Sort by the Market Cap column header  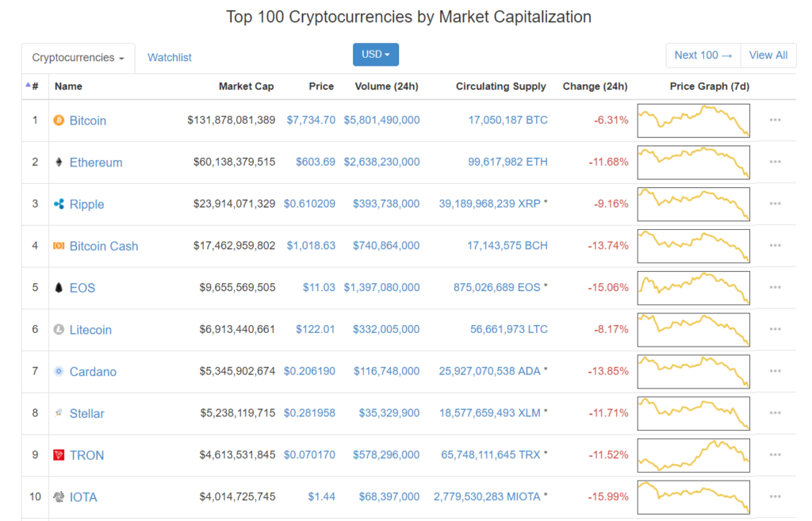246,86
